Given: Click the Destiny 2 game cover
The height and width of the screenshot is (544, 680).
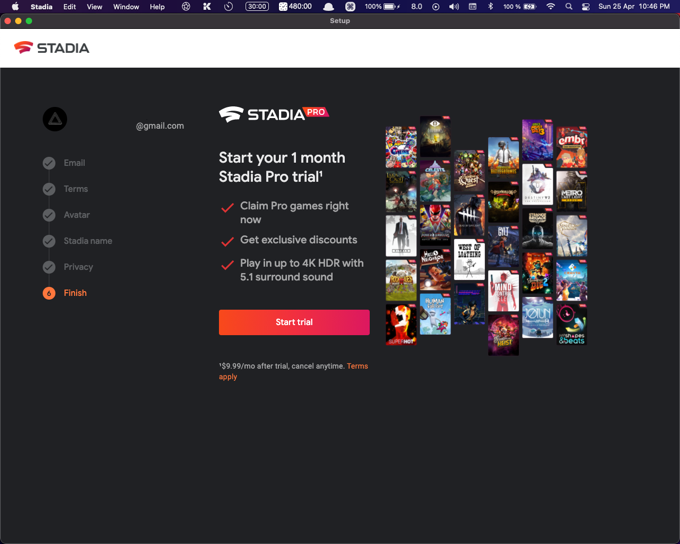Looking at the screenshot, I should 537,184.
